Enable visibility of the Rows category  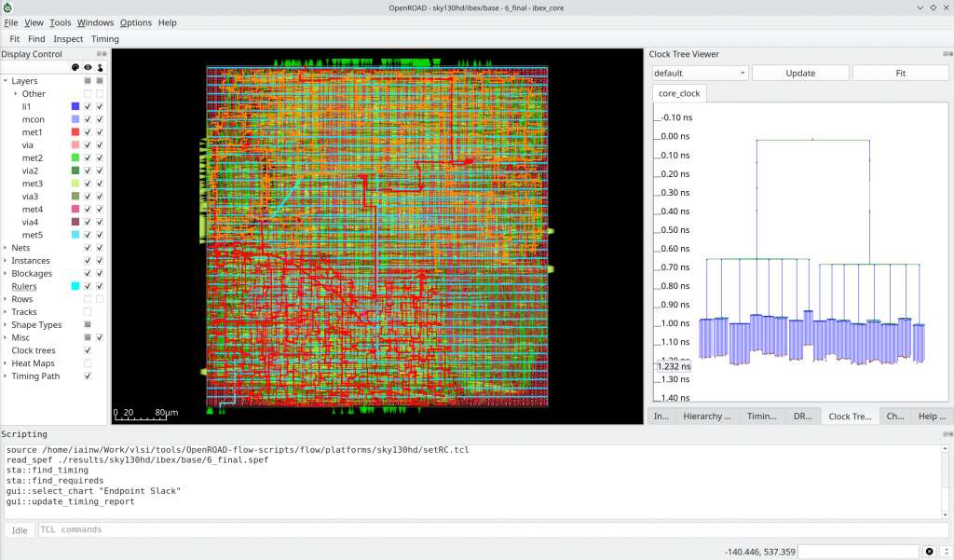(88, 298)
